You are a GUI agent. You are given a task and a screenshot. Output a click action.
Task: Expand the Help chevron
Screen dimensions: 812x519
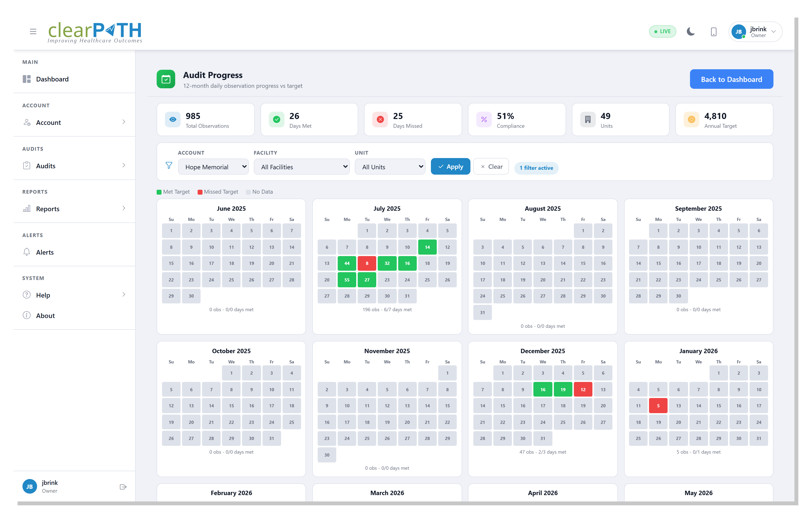pos(124,295)
